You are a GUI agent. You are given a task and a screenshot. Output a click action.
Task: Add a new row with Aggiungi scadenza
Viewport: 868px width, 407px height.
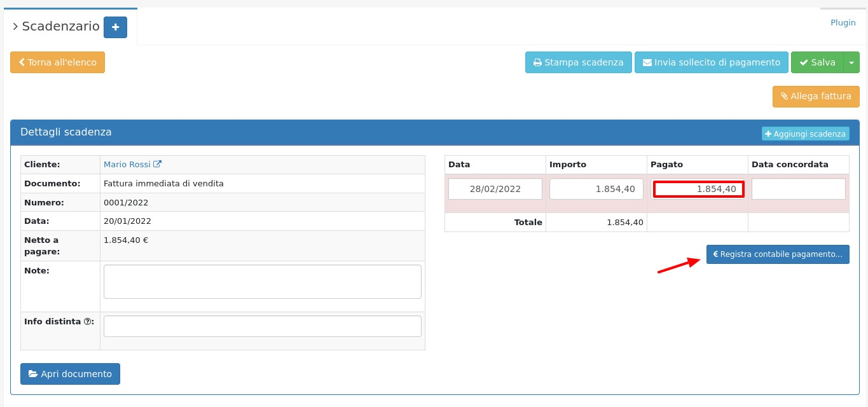point(805,134)
